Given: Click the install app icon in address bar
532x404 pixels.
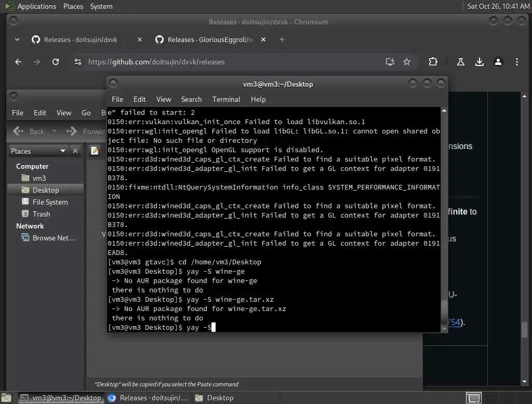Looking at the screenshot, I should [x=390, y=62].
